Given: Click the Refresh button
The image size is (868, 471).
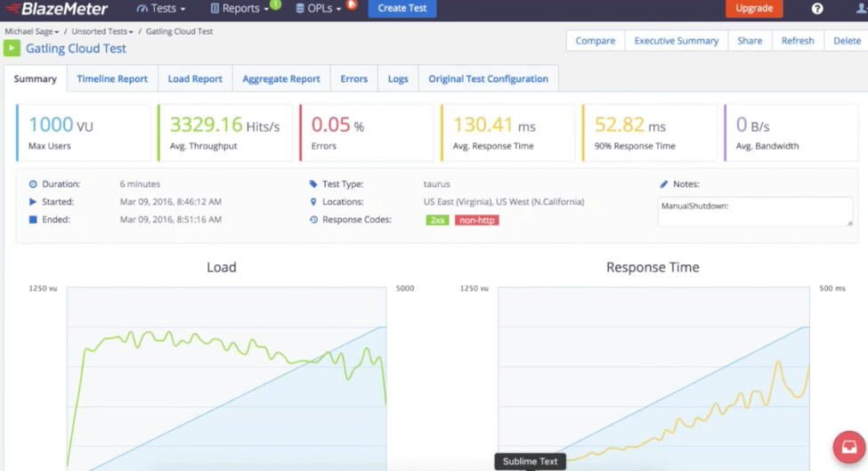Looking at the screenshot, I should (x=798, y=40).
